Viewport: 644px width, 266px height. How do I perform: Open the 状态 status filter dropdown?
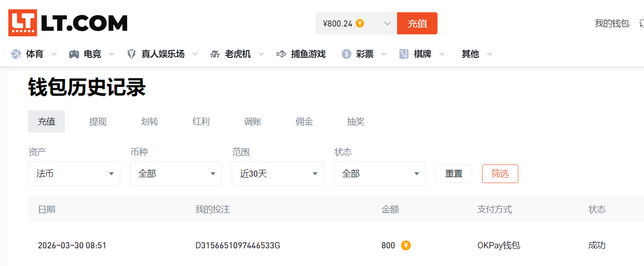(x=379, y=174)
